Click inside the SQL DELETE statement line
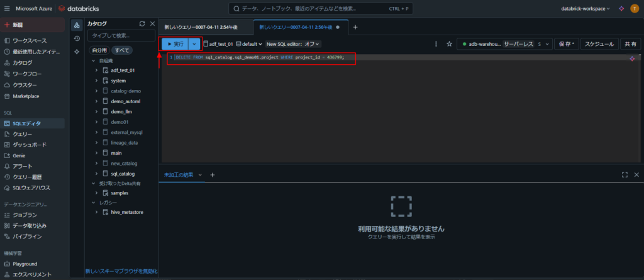The height and width of the screenshot is (280, 644). 260,57
